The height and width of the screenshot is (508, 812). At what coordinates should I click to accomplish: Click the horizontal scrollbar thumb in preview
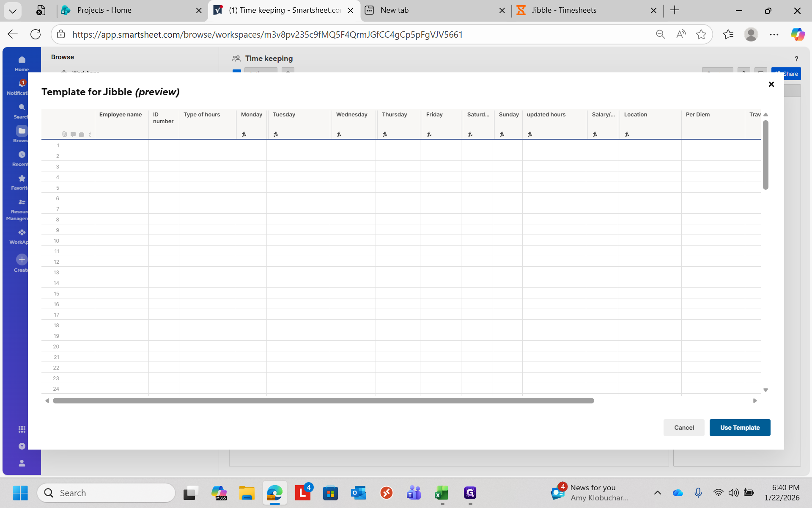click(323, 400)
